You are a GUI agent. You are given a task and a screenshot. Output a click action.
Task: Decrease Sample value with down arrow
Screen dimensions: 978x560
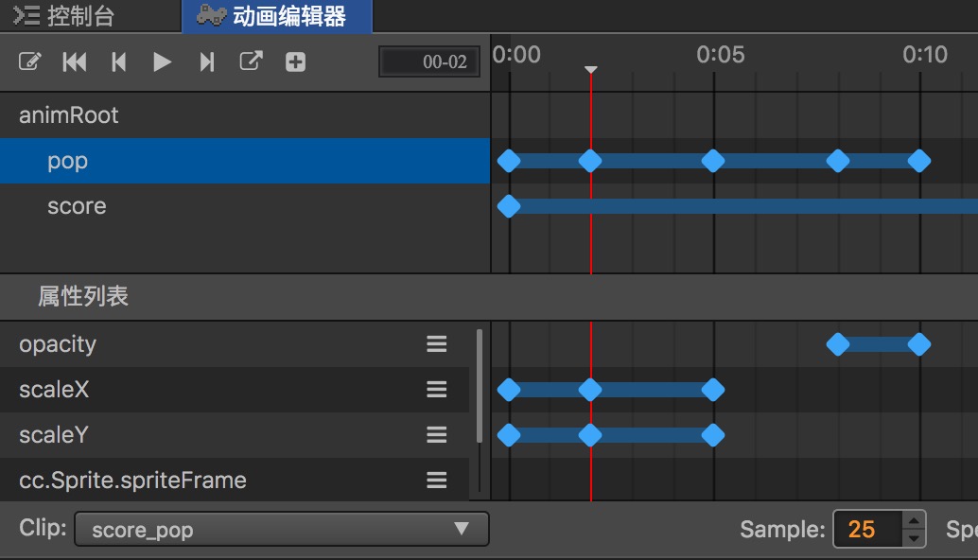(x=914, y=537)
